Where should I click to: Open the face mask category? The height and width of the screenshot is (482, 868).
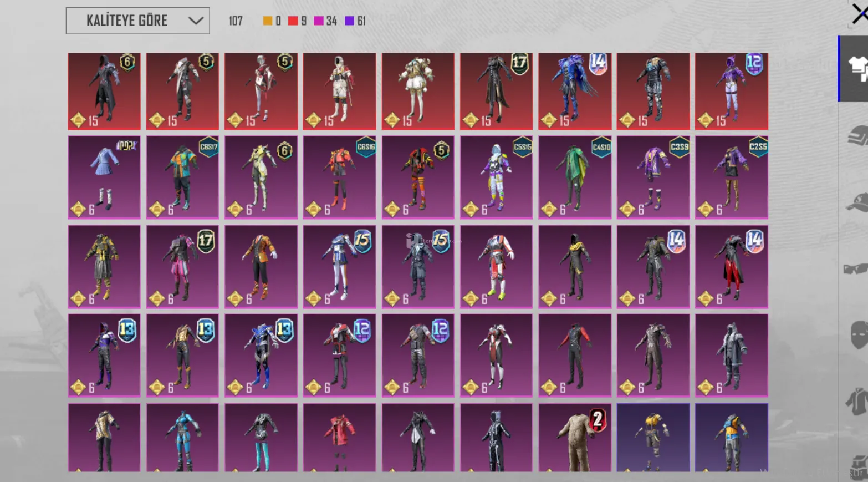[858, 335]
